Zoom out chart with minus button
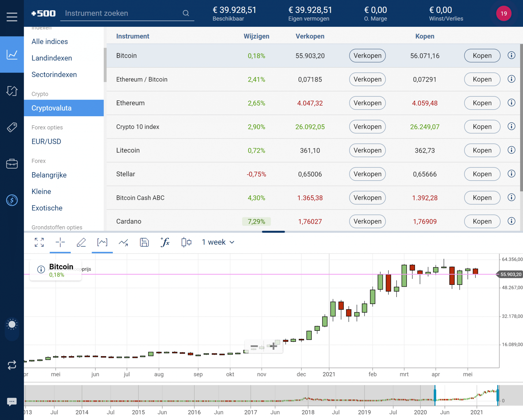523x420 pixels. click(x=254, y=346)
